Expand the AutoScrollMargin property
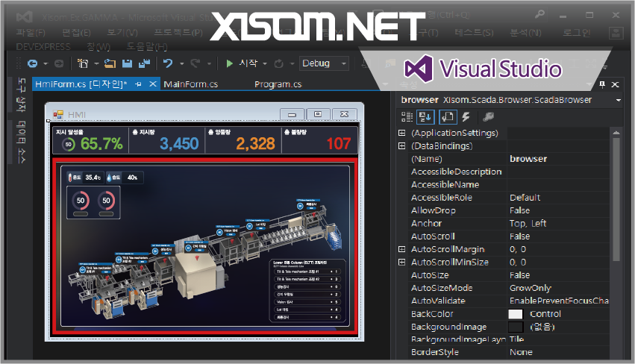Viewport: 635px width, 364px height. [401, 249]
